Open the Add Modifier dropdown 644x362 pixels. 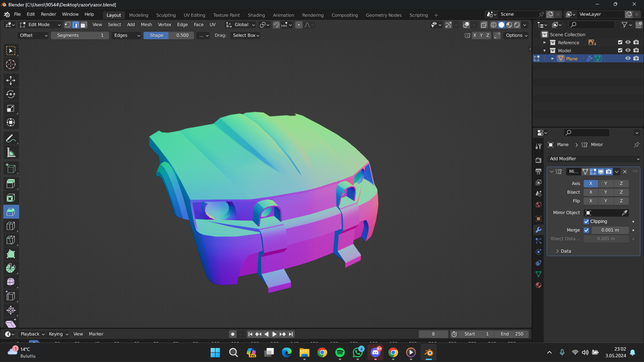click(x=593, y=159)
